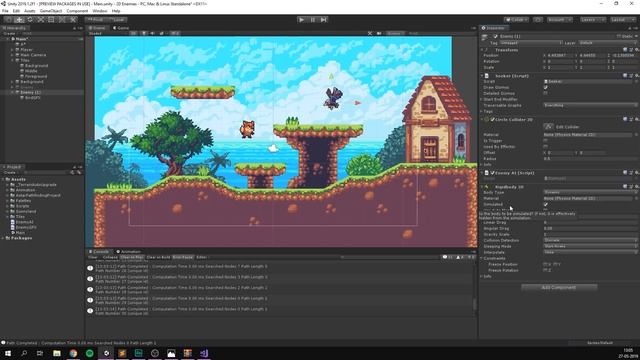This screenshot has height=360, width=640.
Task: Open the Body Type dropdown
Action: click(590, 192)
